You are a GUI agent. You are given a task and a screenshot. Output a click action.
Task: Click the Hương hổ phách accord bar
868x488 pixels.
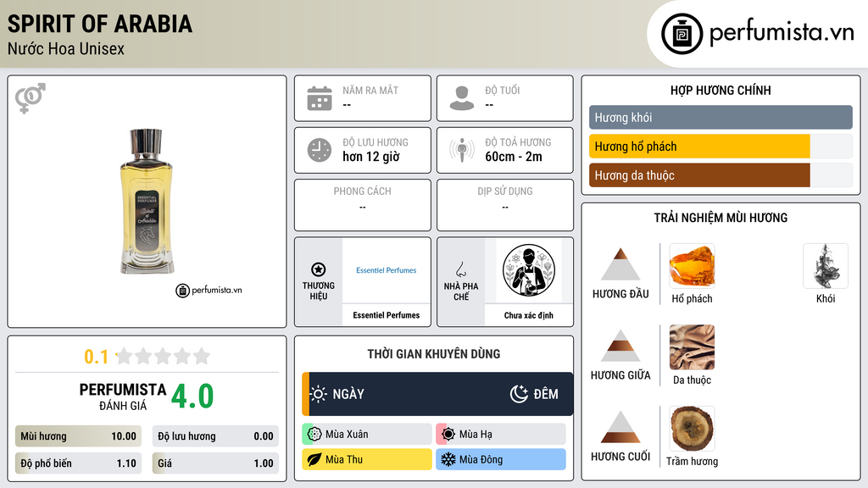[x=721, y=147]
